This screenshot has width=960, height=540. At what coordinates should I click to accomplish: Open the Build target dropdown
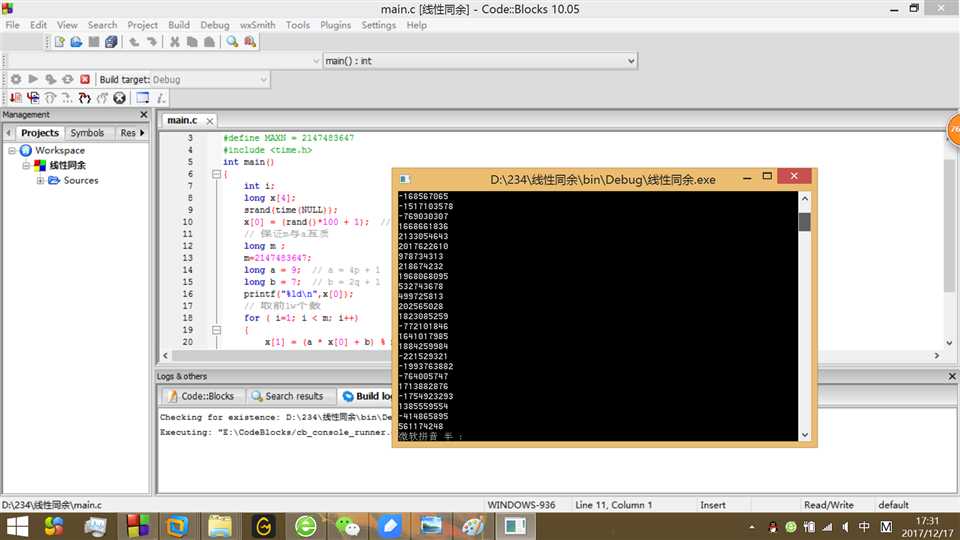pyautogui.click(x=263, y=80)
